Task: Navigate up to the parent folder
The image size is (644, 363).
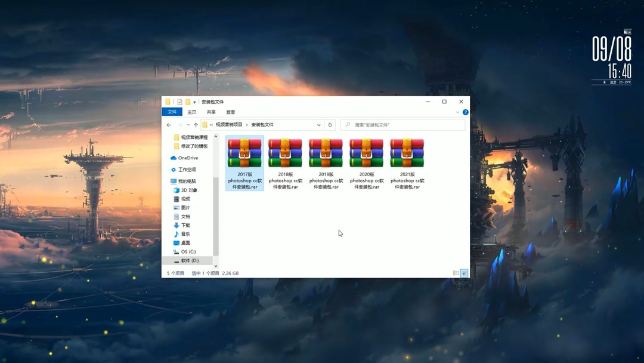Action: point(196,124)
